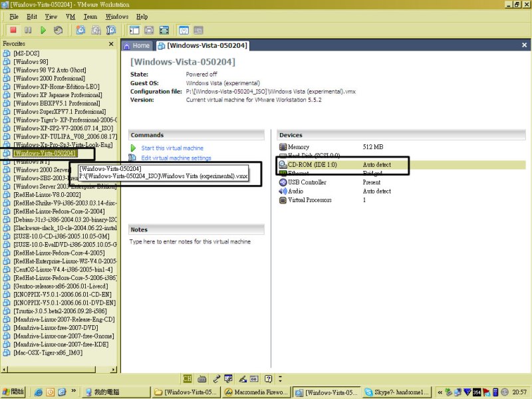Click the Suspend (pause) toolbar icon
The width and height of the screenshot is (532, 399).
coord(28,30)
